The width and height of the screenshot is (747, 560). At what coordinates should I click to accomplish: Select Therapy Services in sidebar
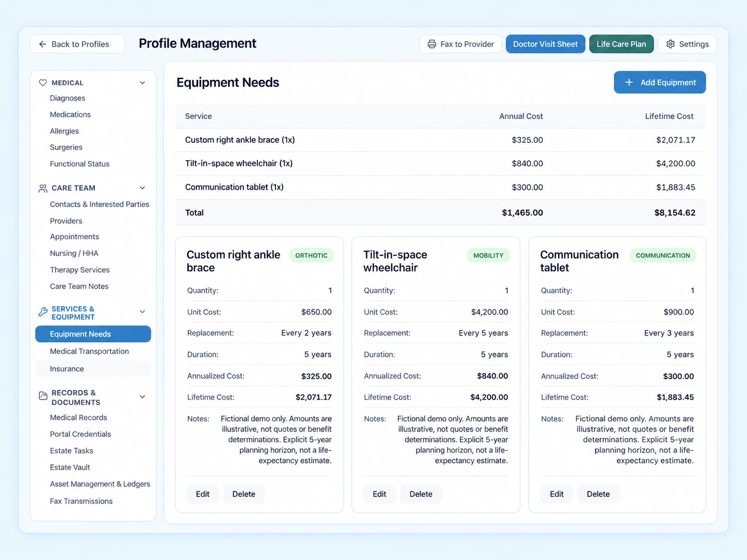(x=80, y=270)
